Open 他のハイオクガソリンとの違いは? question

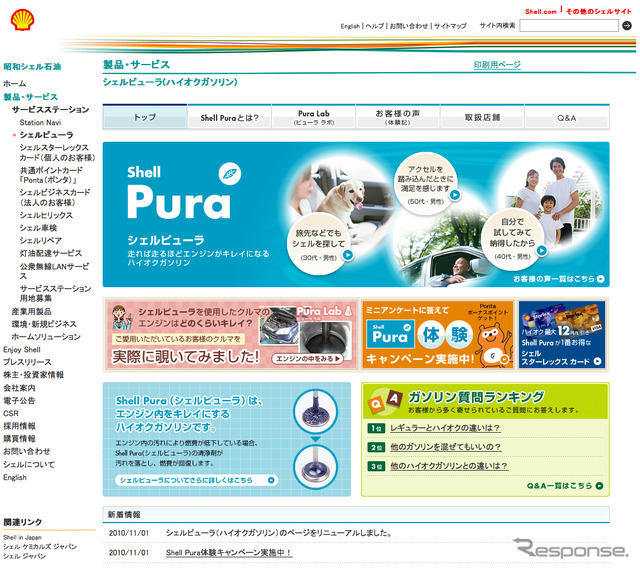coord(449,466)
